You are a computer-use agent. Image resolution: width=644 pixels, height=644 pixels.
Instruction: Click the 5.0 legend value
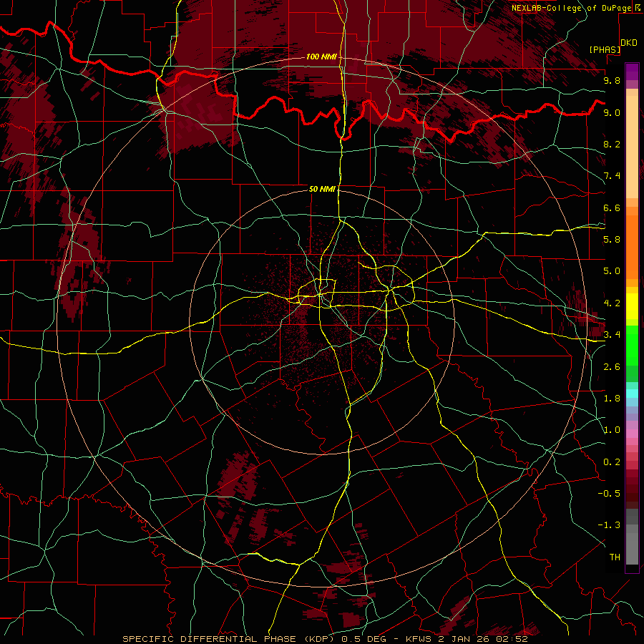[612, 271]
